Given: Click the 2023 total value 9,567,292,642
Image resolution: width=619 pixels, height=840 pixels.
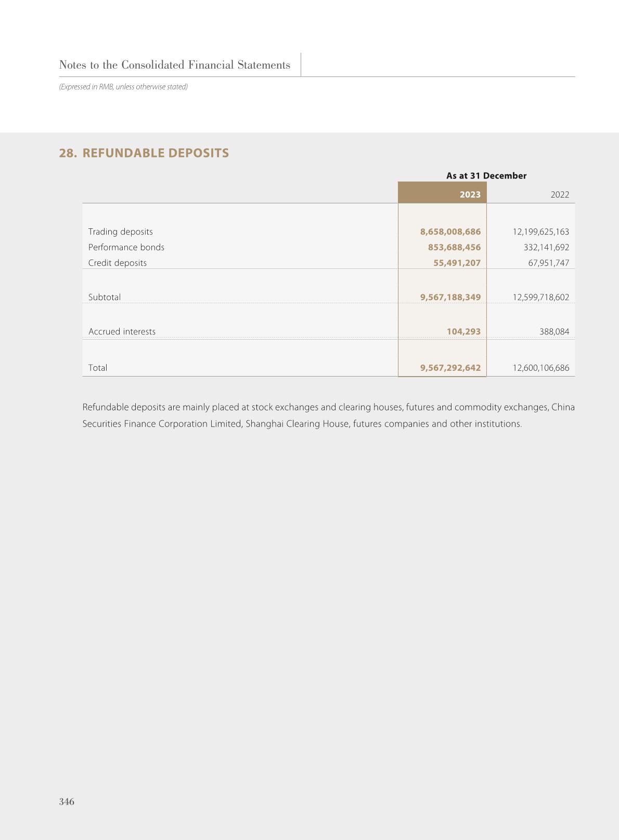Looking at the screenshot, I should tap(450, 368).
